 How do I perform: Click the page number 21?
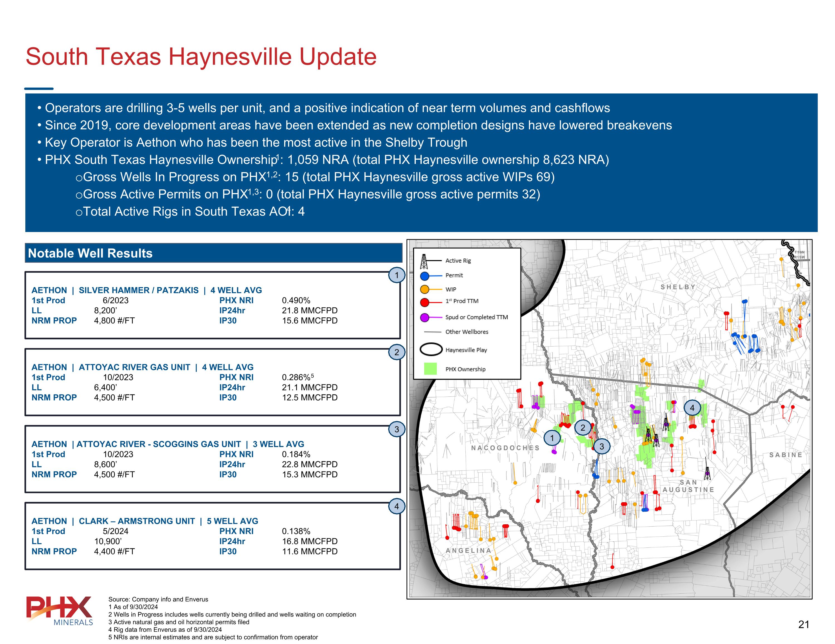(804, 625)
